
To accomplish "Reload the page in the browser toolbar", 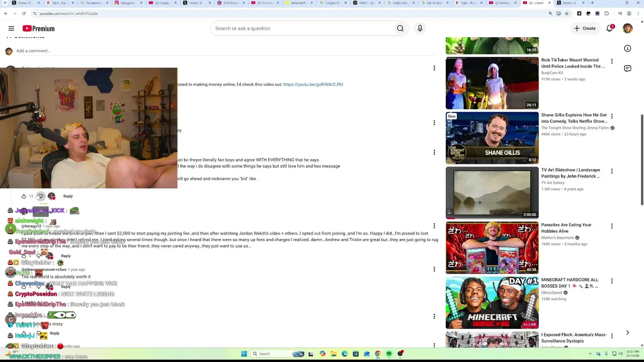I will point(24,14).
